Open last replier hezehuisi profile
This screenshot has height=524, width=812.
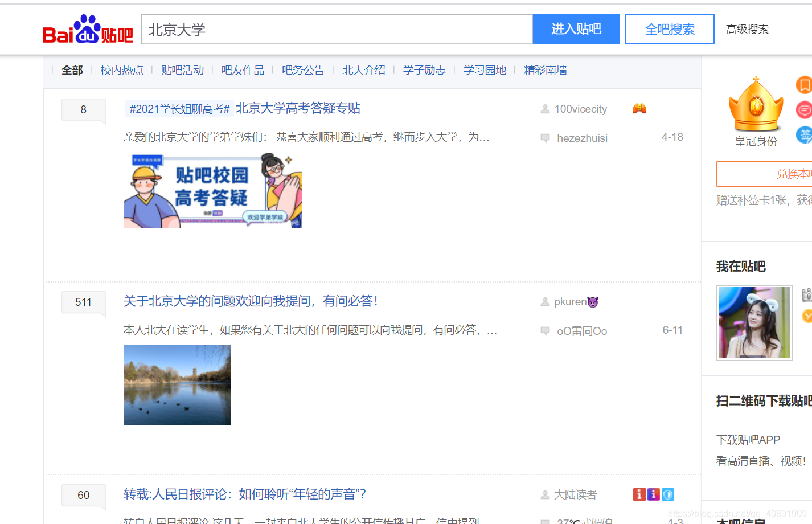[582, 138]
